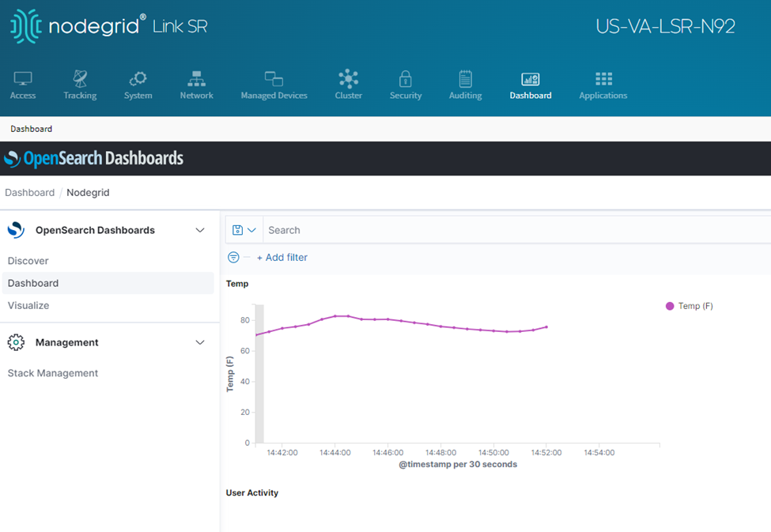Click the Nodegrid logo icon
The width and height of the screenshot is (771, 532).
tap(25, 26)
